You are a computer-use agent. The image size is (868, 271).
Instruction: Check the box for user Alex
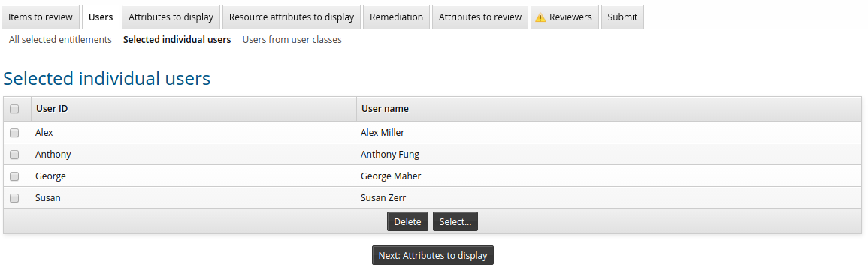(14, 133)
